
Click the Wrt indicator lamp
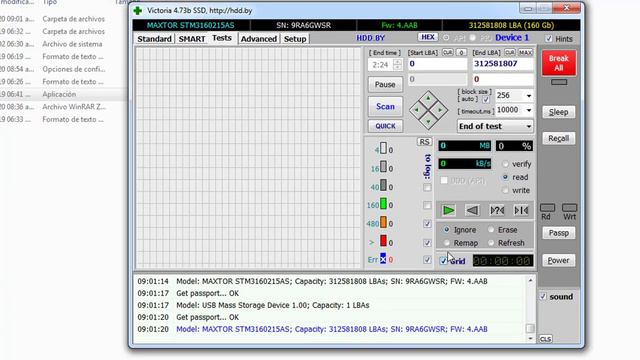click(x=569, y=208)
